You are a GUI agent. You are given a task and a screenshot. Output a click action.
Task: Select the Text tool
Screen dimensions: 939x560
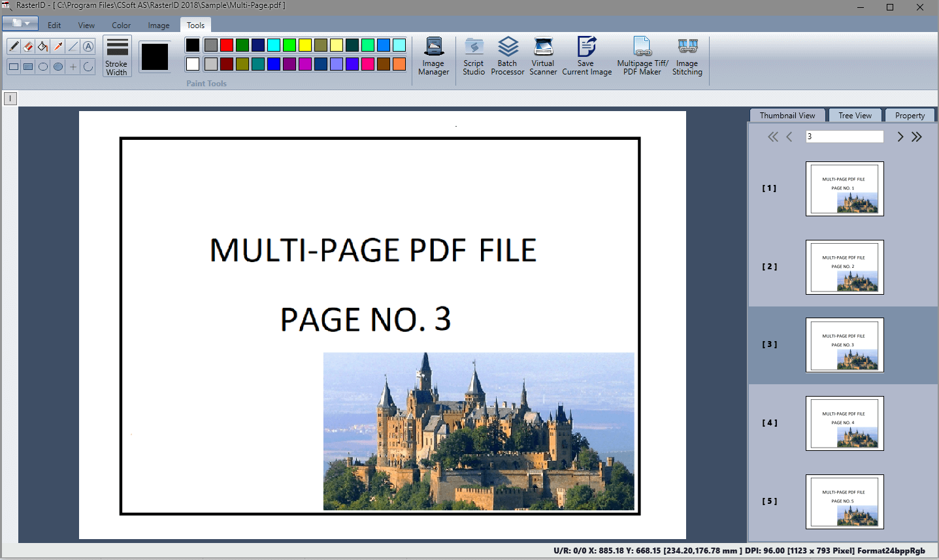(88, 46)
